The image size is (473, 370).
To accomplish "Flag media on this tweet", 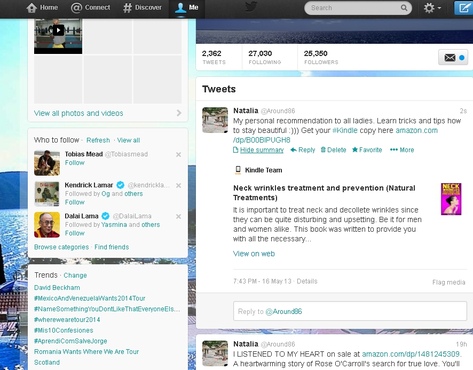I will 449,282.
